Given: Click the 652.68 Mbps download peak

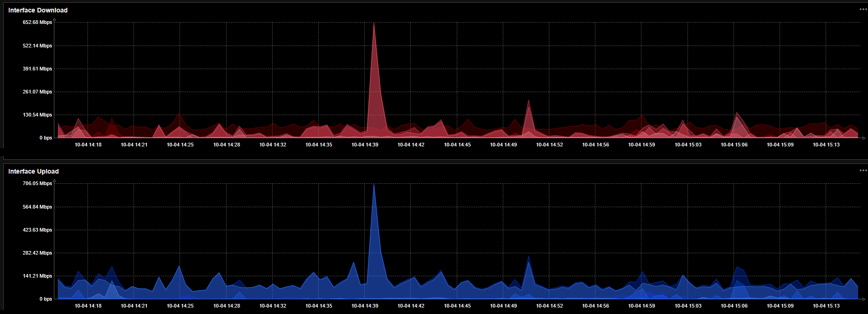Looking at the screenshot, I should 374,24.
